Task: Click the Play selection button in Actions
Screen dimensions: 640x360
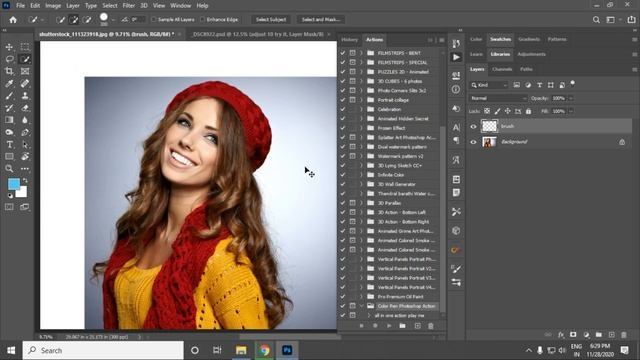Action: [x=389, y=326]
